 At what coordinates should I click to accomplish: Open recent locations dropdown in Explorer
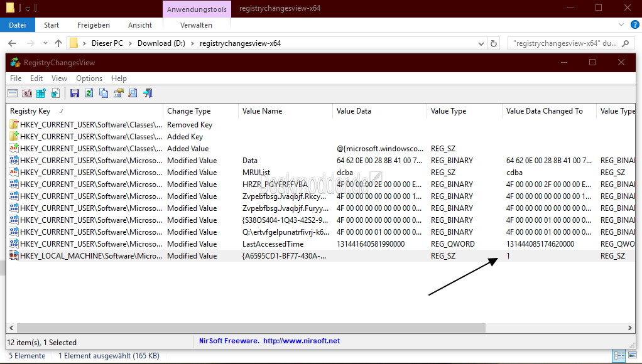tap(45, 43)
